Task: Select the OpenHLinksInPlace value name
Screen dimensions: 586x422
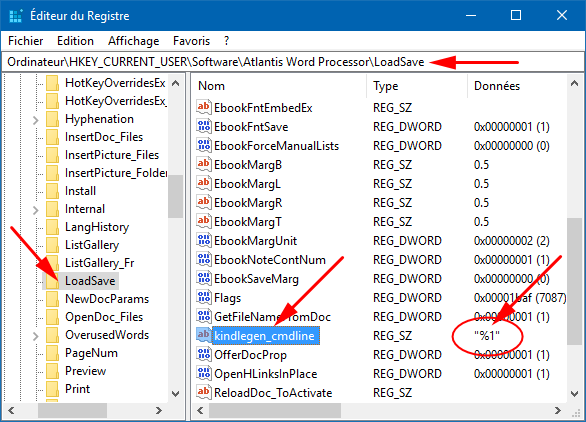Action: pyautogui.click(x=265, y=374)
